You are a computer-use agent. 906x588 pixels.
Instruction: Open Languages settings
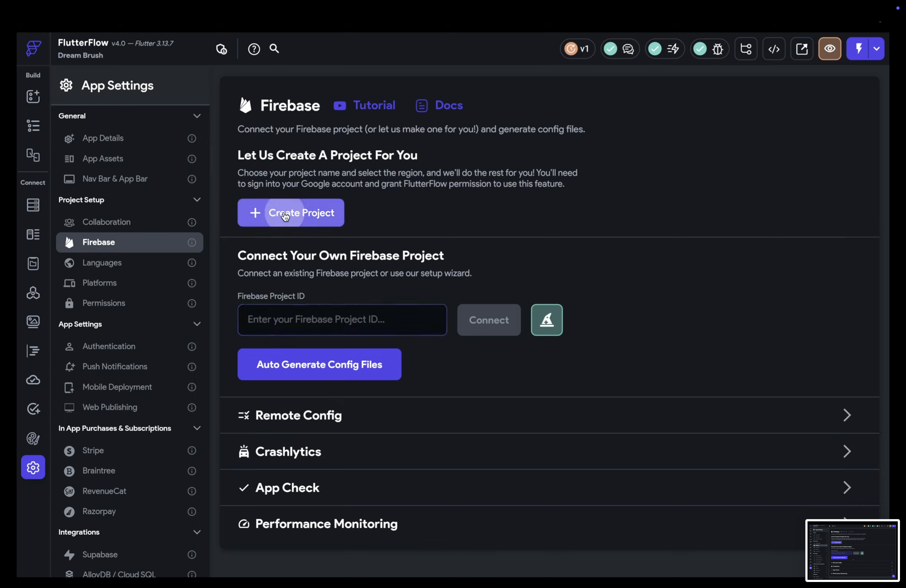click(x=129, y=263)
